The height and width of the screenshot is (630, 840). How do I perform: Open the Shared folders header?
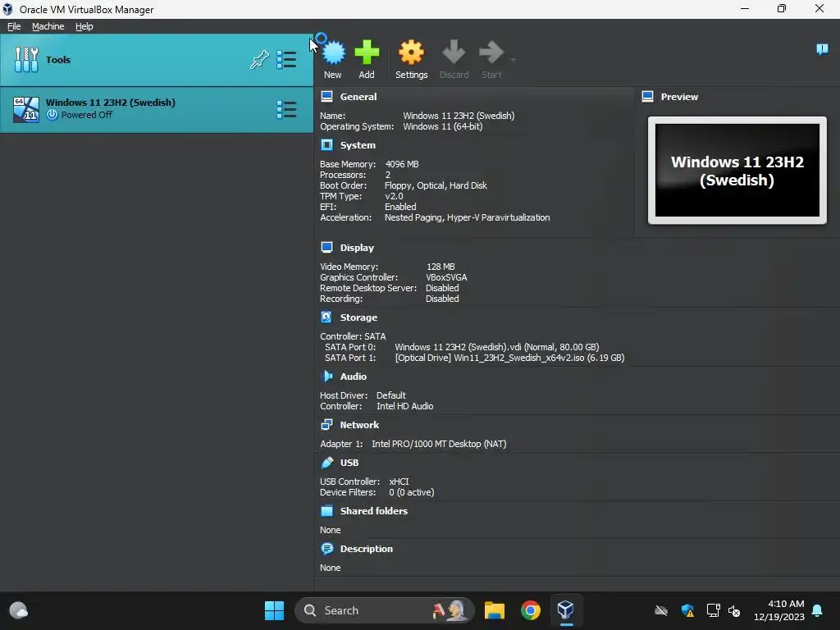pyautogui.click(x=373, y=511)
